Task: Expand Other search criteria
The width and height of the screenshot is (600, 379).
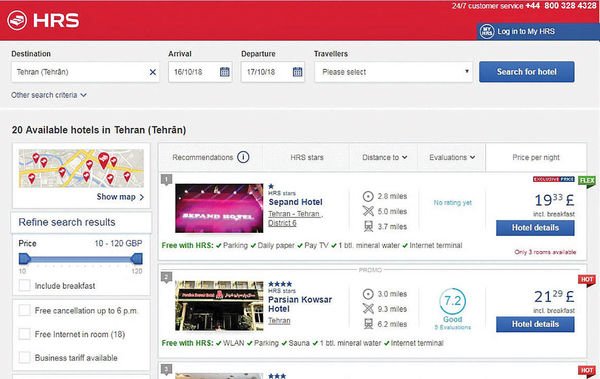Action: [x=49, y=95]
